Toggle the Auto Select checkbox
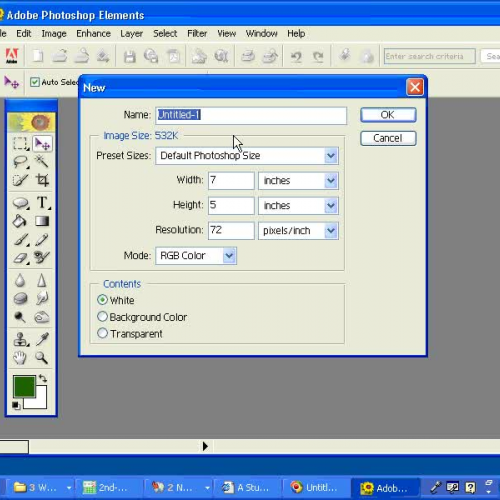Screen dimensions: 500x500 pos(35,82)
